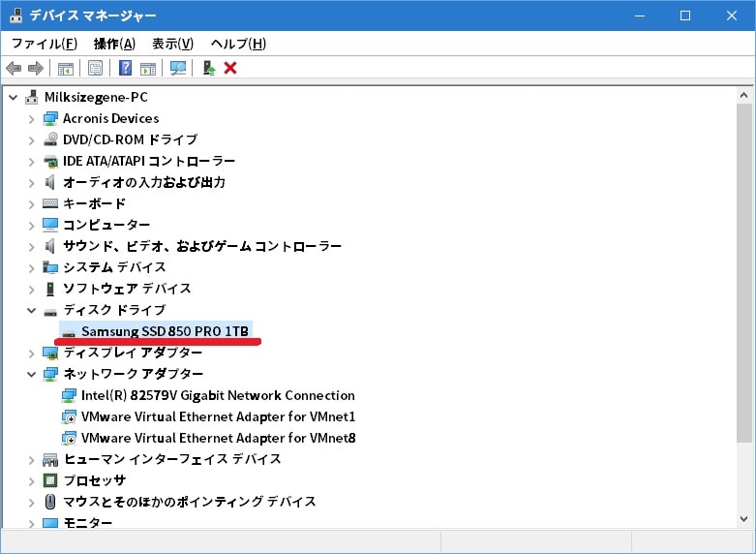Select the システム デバイス label

click(115, 267)
